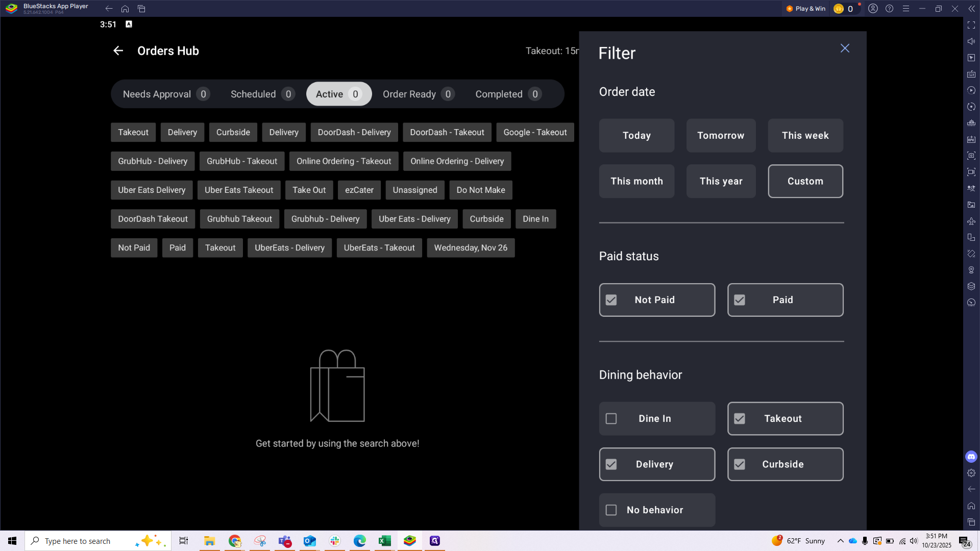Open Excel from the Windows taskbar
The image size is (980, 551).
tap(384, 541)
